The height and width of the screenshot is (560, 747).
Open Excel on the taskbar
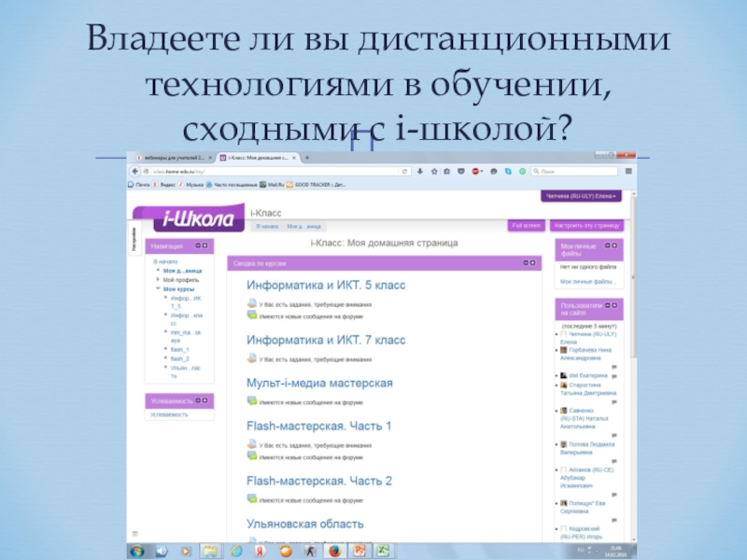pos(384,552)
